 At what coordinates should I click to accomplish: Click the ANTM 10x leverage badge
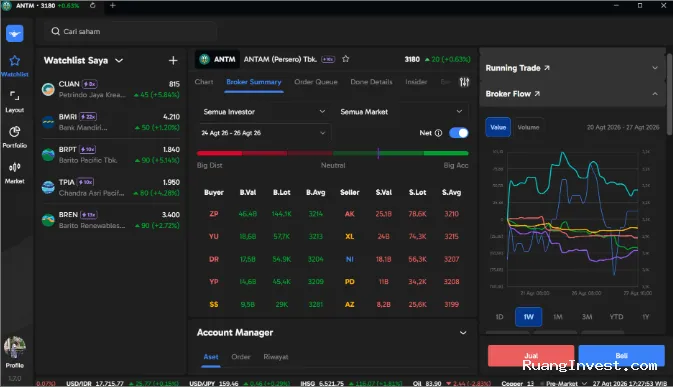328,59
